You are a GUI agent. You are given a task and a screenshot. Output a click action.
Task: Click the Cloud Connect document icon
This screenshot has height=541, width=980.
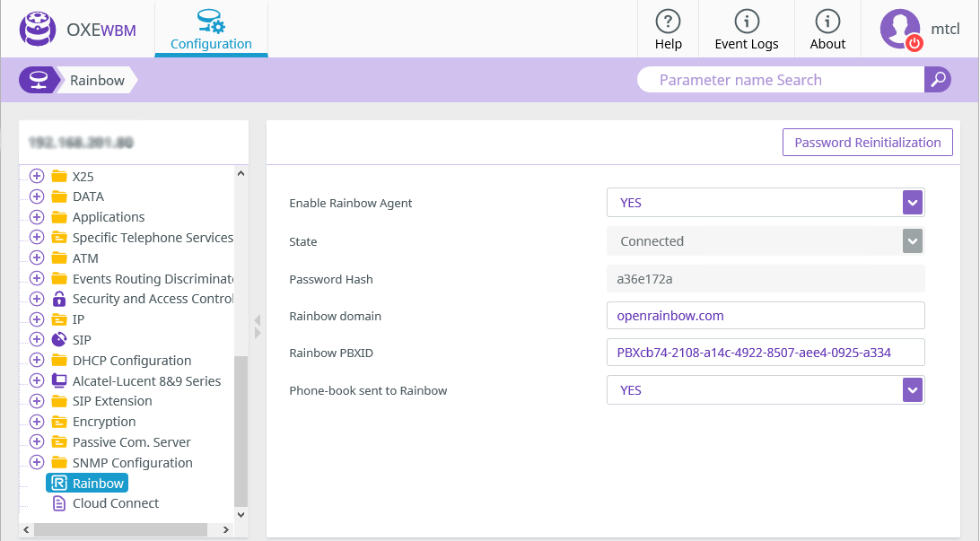tap(58, 503)
